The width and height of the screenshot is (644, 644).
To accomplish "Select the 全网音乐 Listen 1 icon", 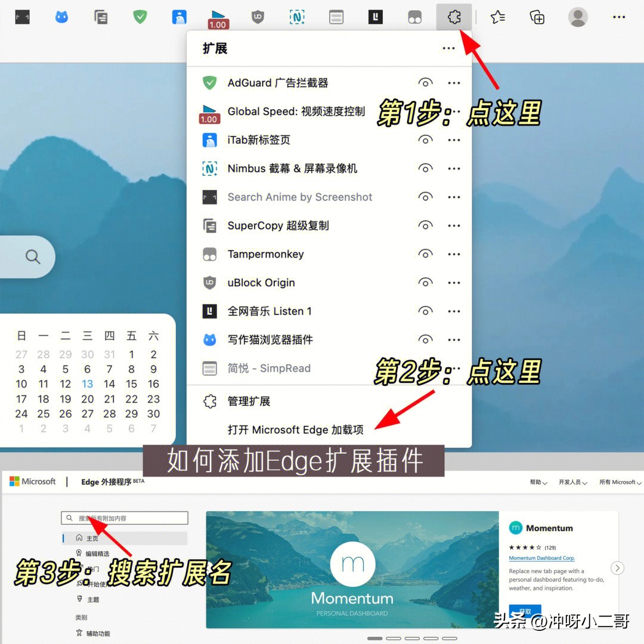I will (376, 17).
